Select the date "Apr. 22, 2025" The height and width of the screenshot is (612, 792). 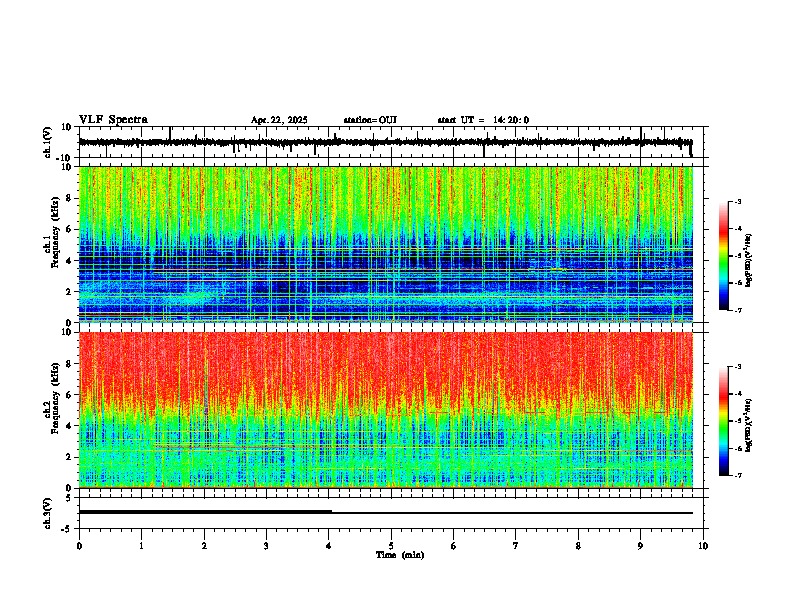click(x=279, y=120)
